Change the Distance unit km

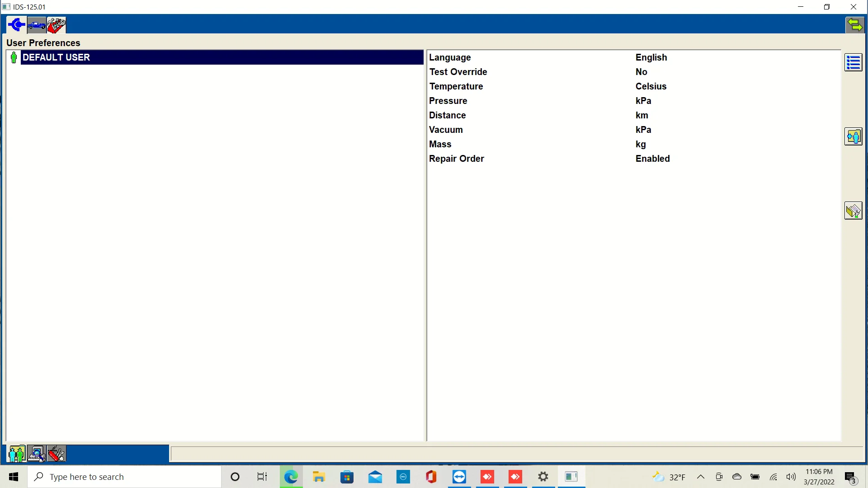(x=642, y=115)
